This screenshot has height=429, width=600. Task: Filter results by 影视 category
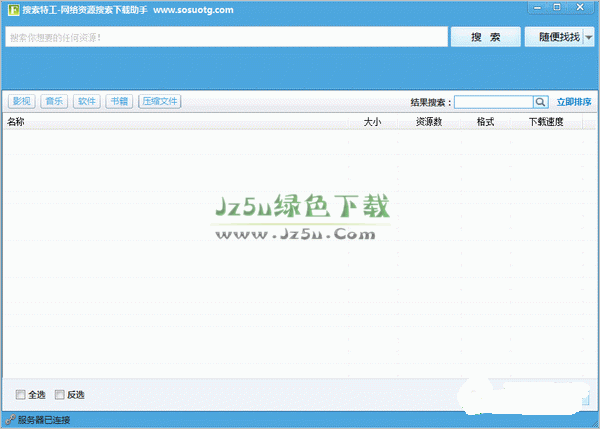(21, 101)
